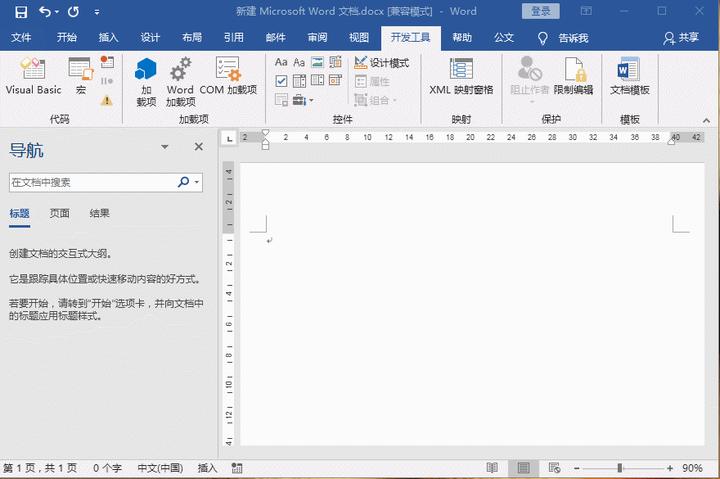Image resolution: width=720 pixels, height=479 pixels.
Task: Switch to the 开始 tab
Action: 67,38
